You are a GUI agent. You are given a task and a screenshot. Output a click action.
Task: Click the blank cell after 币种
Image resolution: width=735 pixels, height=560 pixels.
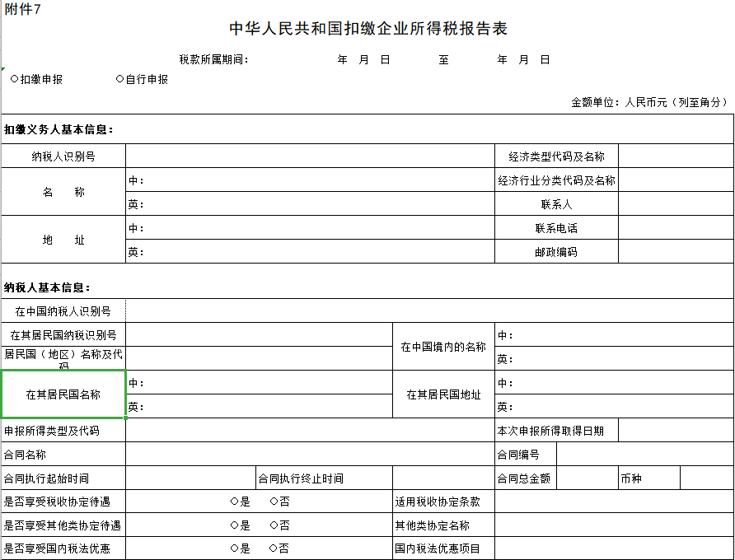[x=706, y=478]
